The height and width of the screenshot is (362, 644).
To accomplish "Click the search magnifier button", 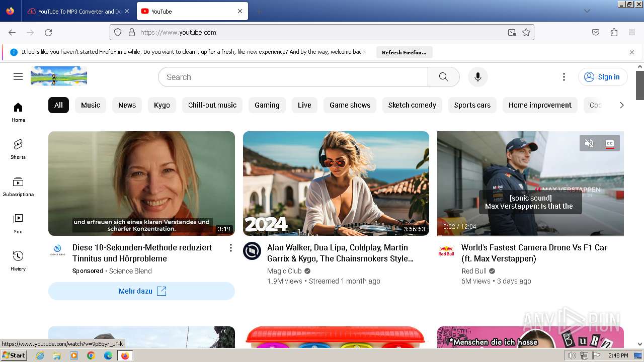I will [443, 77].
